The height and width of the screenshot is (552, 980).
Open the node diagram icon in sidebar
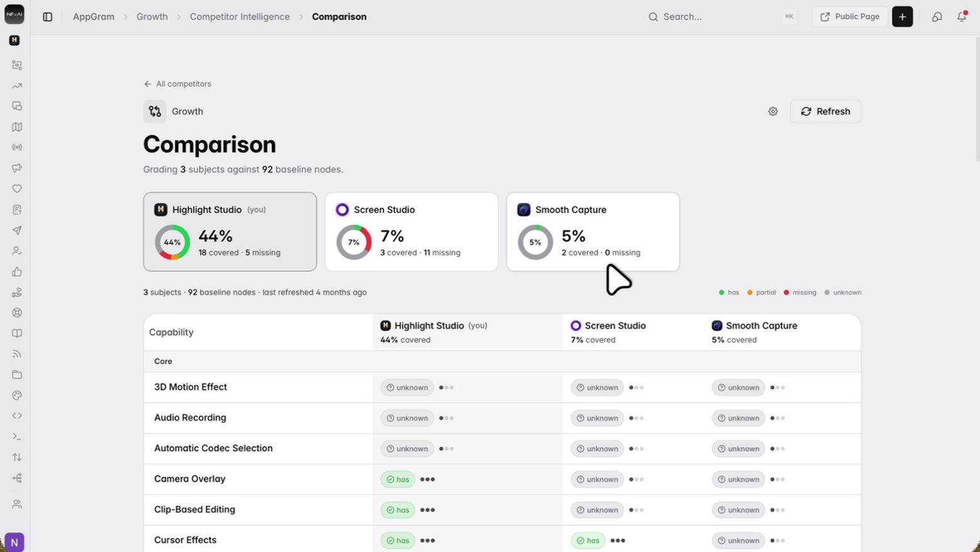(17, 65)
